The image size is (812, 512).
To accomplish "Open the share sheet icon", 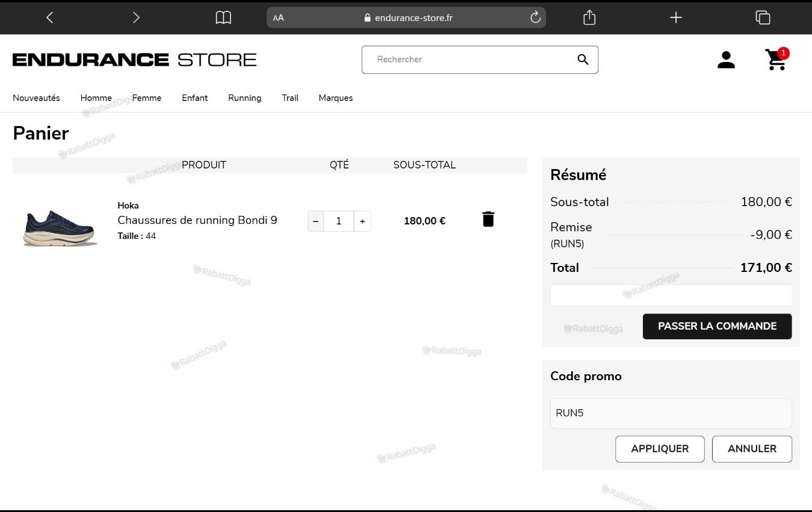I will click(x=589, y=17).
